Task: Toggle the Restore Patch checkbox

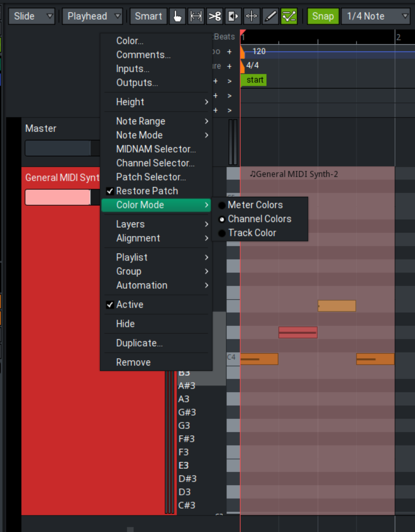Action: (x=147, y=191)
